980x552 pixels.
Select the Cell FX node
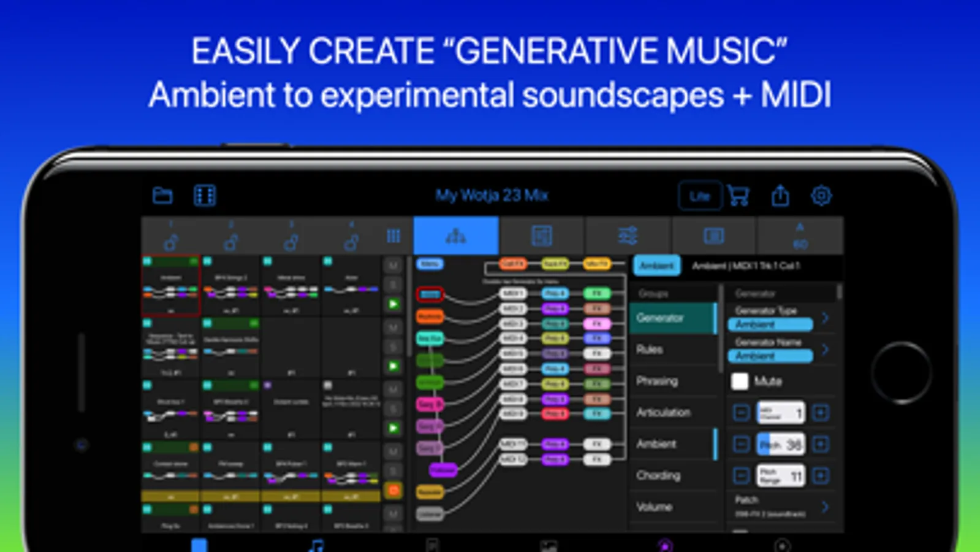512,264
